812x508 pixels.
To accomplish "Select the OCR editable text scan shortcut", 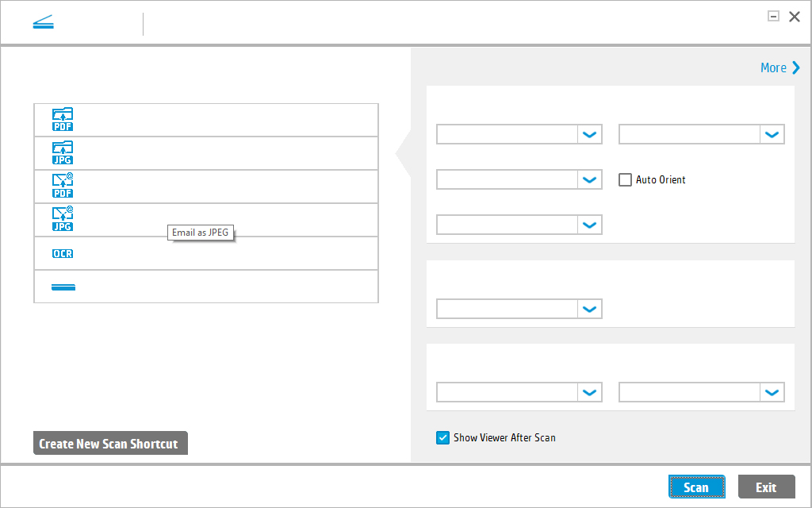I will (62, 252).
